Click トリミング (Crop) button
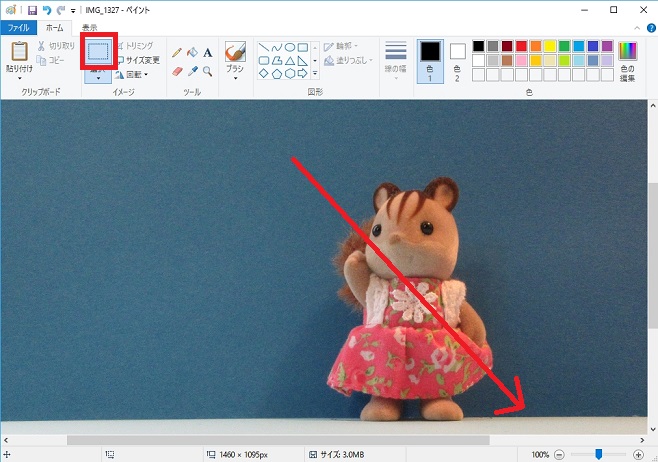This screenshot has width=658, height=462. pos(135,46)
